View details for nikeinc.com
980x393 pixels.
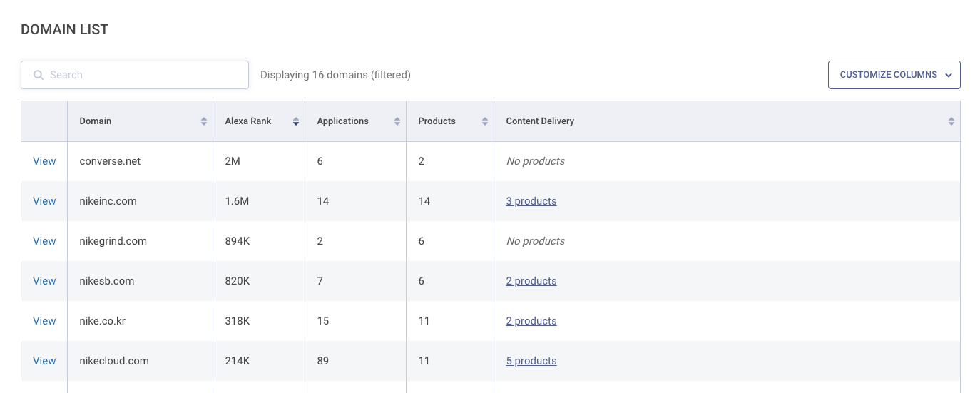point(44,201)
